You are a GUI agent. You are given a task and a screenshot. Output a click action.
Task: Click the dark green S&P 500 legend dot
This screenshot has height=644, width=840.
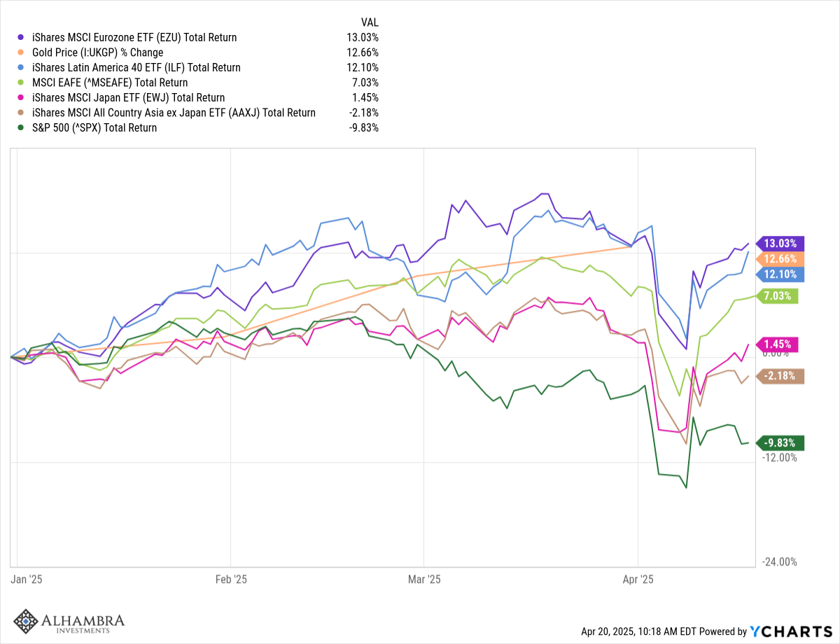click(21, 128)
